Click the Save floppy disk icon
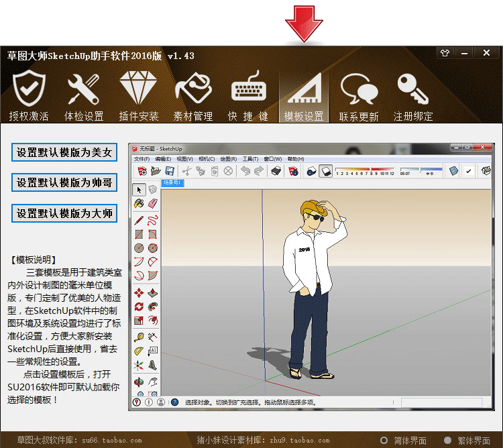Screen dimensions: 503x448 [x=170, y=171]
